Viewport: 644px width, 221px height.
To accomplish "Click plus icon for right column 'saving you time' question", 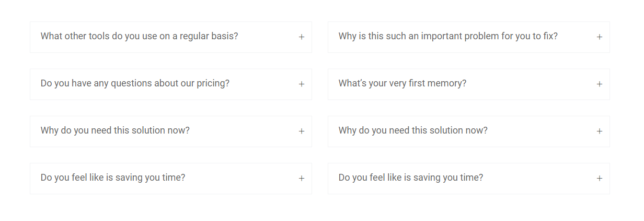I will (x=600, y=179).
